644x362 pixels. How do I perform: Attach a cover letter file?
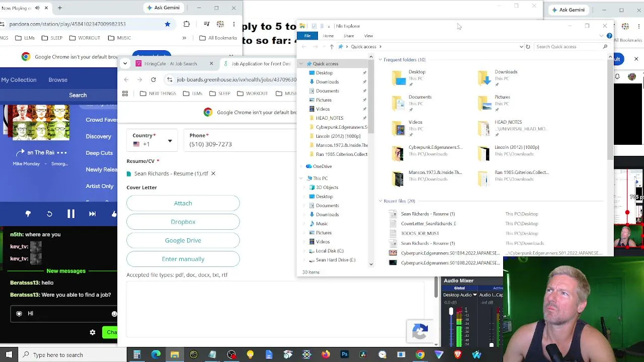(183, 203)
